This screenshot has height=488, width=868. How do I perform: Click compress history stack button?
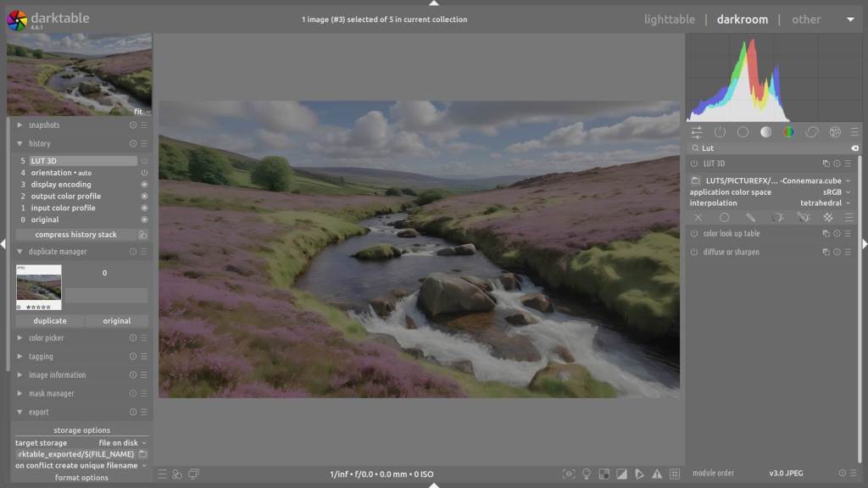pos(75,235)
